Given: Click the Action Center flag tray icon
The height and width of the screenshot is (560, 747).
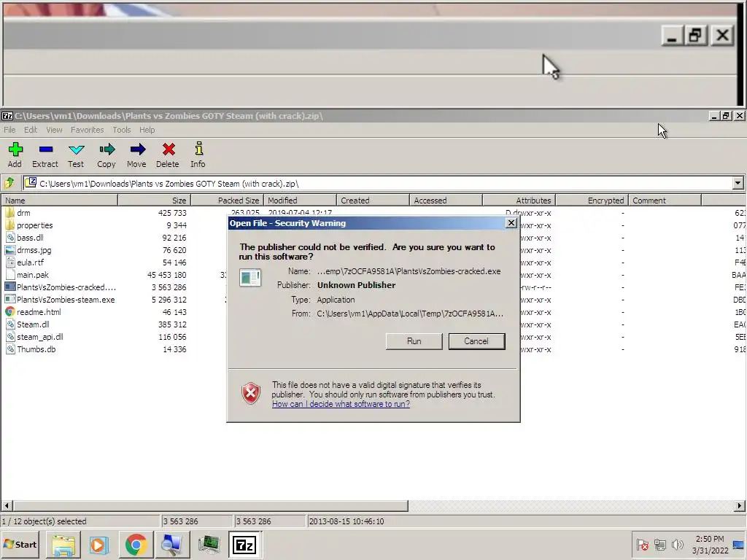Looking at the screenshot, I should click(643, 544).
